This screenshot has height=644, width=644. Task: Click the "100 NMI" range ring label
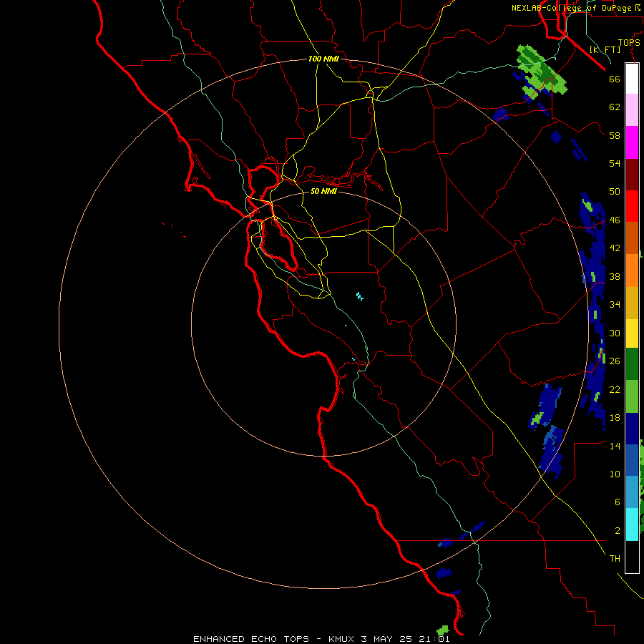(x=323, y=59)
